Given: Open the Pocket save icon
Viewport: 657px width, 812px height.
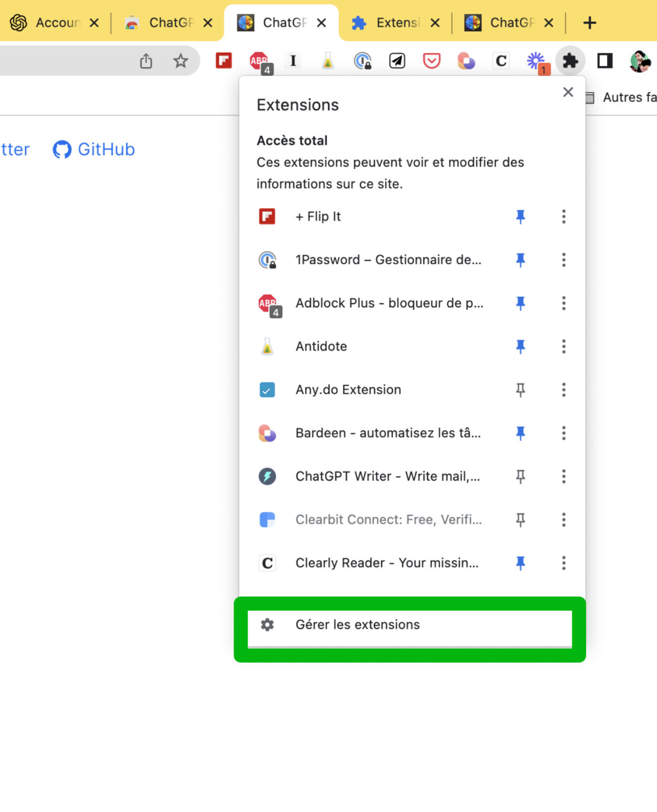Looking at the screenshot, I should coord(432,61).
